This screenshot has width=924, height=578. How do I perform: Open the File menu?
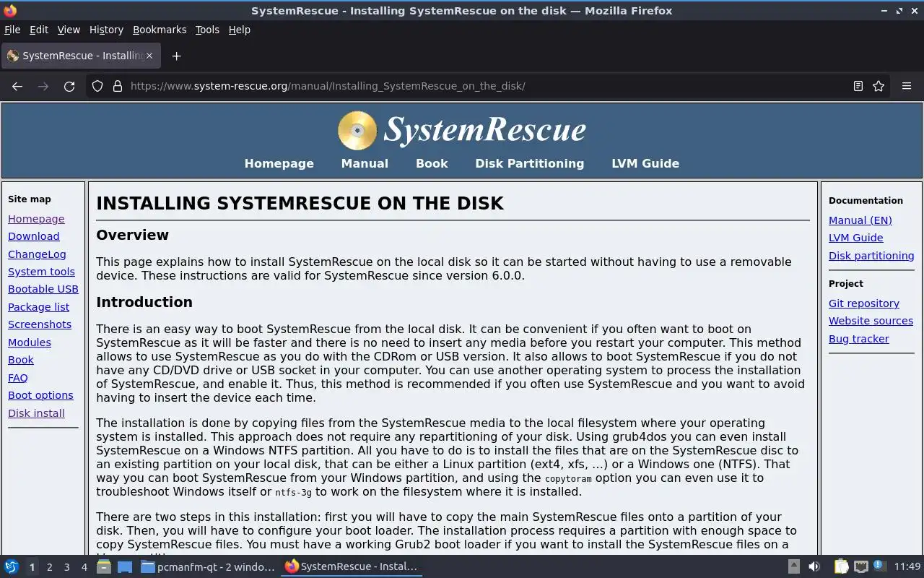tap(12, 30)
